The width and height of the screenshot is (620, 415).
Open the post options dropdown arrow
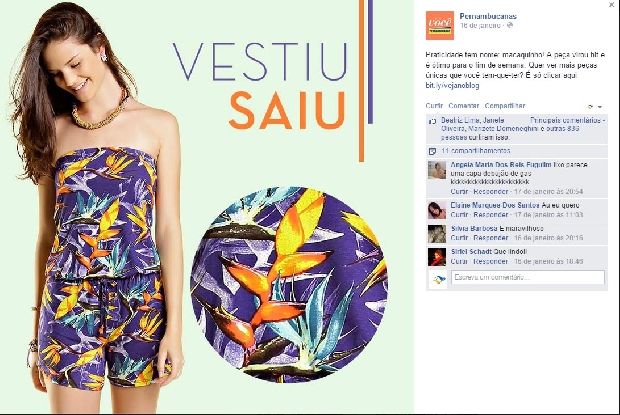coord(599,107)
